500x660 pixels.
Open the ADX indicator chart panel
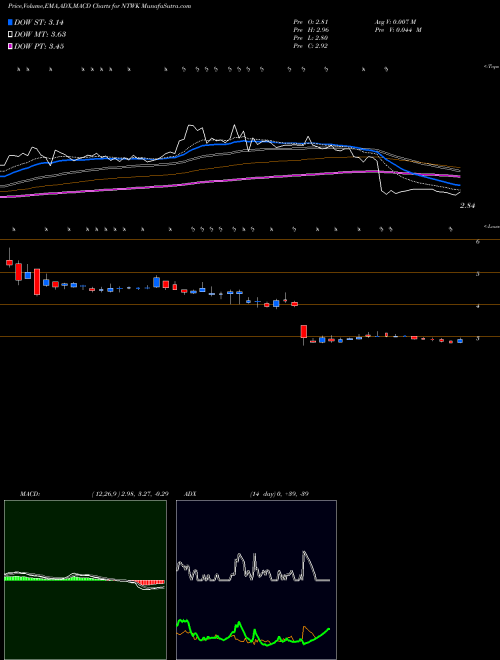point(256,580)
